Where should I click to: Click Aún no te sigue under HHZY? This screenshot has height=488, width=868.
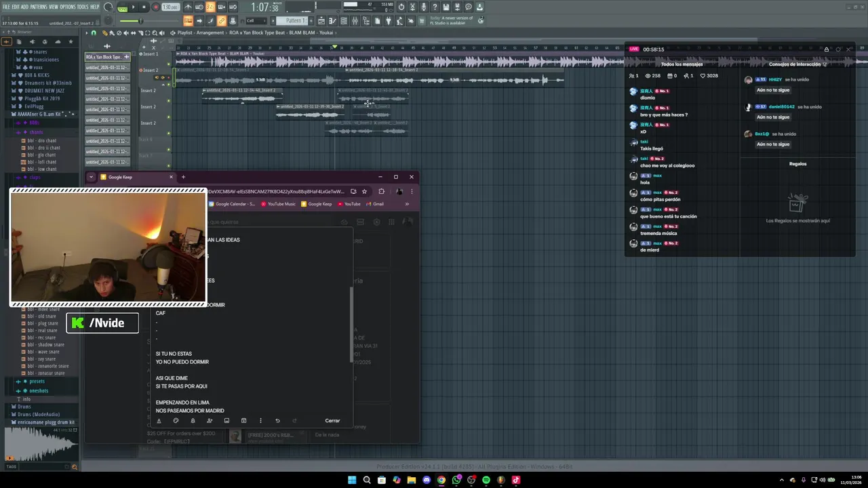point(773,89)
